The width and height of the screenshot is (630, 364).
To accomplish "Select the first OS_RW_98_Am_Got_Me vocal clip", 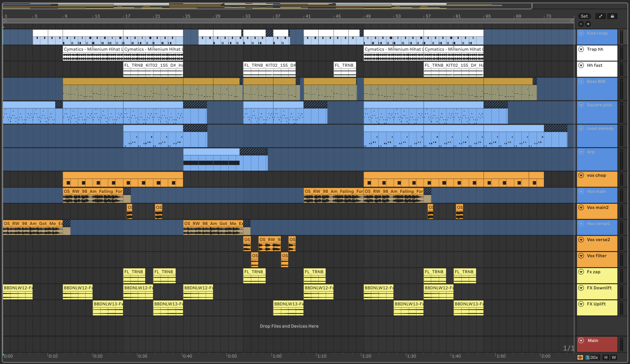I will tap(33, 223).
